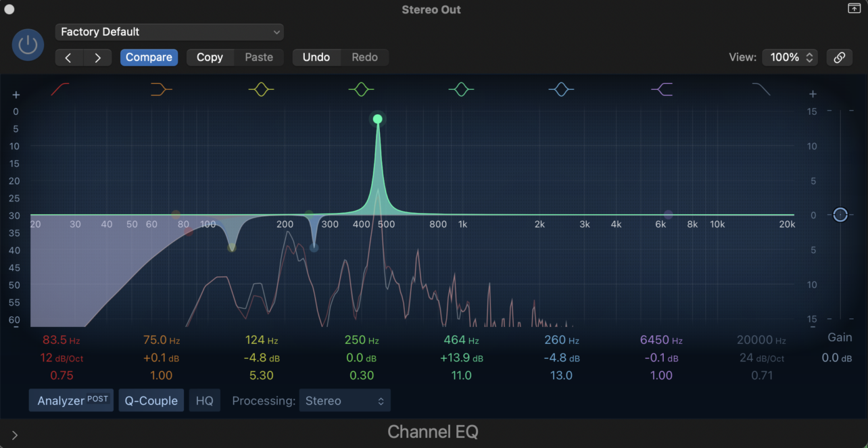Toggle the Analyzer POST button

click(71, 400)
